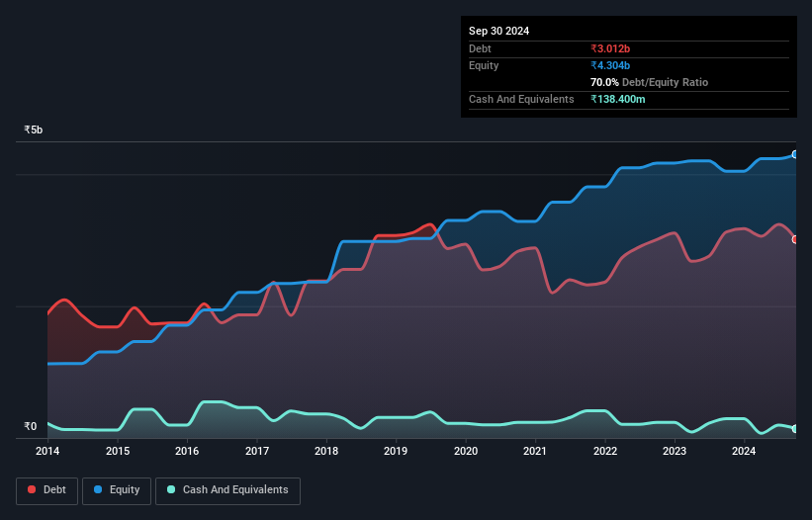Screen dimensions: 812x520
Task: Select the Equity endpoint marker on chart
Action: [x=795, y=154]
